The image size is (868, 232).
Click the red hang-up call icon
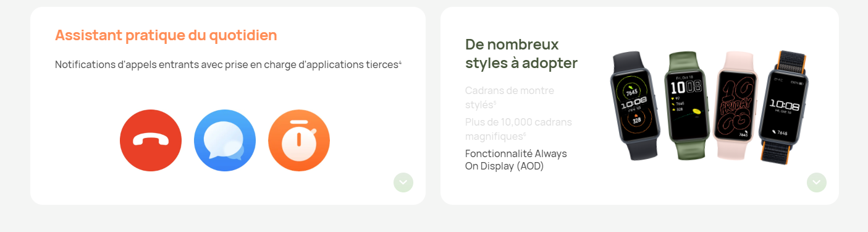coord(151,140)
